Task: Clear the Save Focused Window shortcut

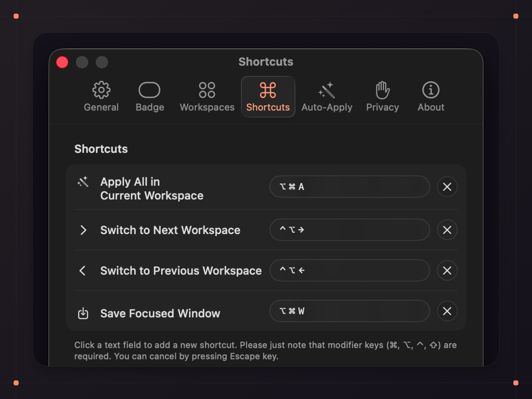Action: [447, 311]
